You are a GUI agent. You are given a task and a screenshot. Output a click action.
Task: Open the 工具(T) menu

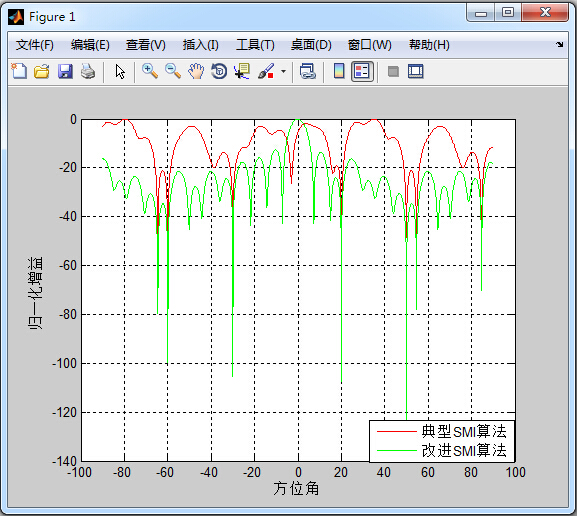click(x=255, y=45)
